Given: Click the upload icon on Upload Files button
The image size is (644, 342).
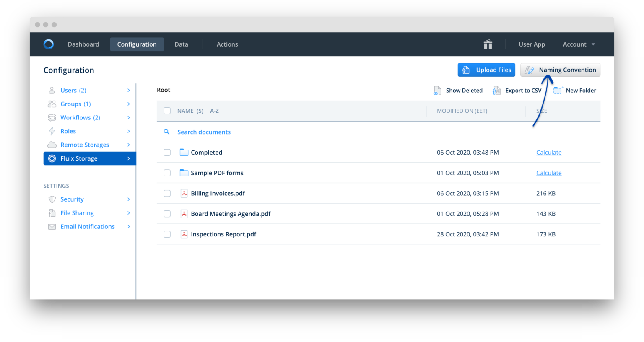Looking at the screenshot, I should click(465, 70).
